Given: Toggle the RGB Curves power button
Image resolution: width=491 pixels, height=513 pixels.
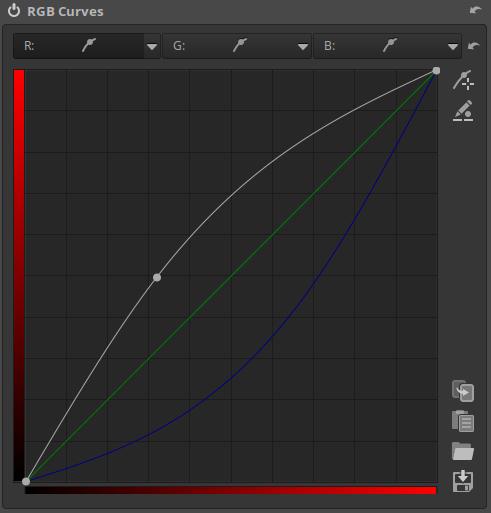Looking at the screenshot, I should pos(14,11).
